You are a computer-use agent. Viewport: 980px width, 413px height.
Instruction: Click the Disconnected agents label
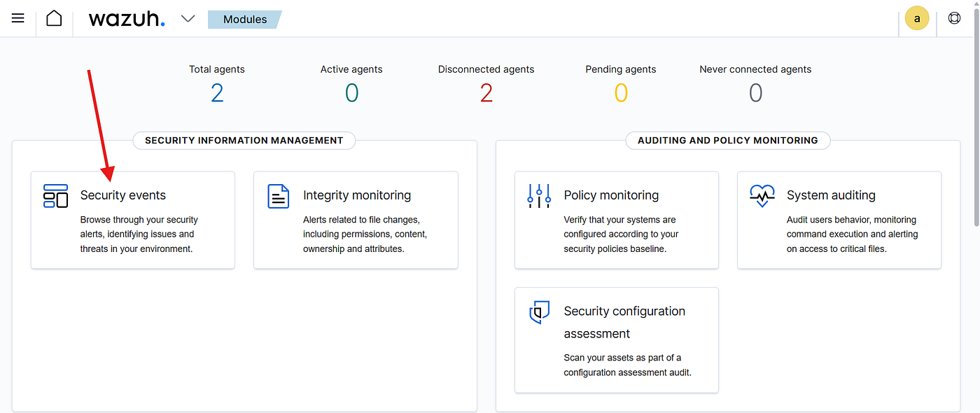coord(486,69)
